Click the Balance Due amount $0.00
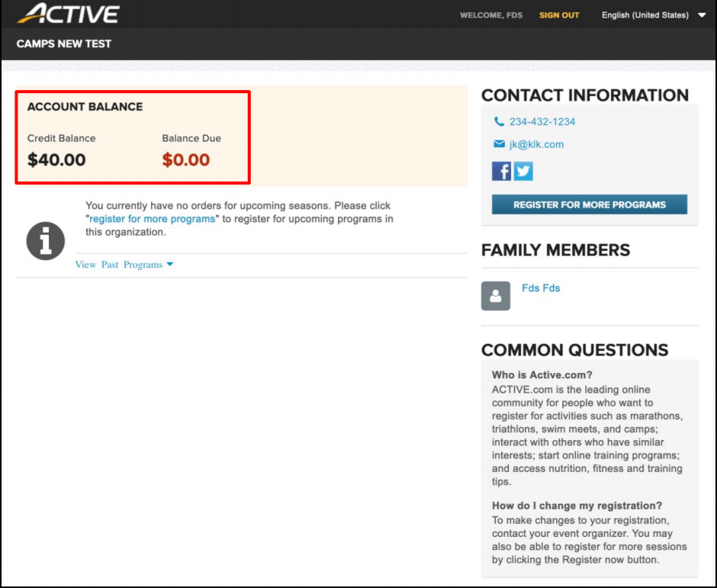This screenshot has width=717, height=588. (x=185, y=159)
